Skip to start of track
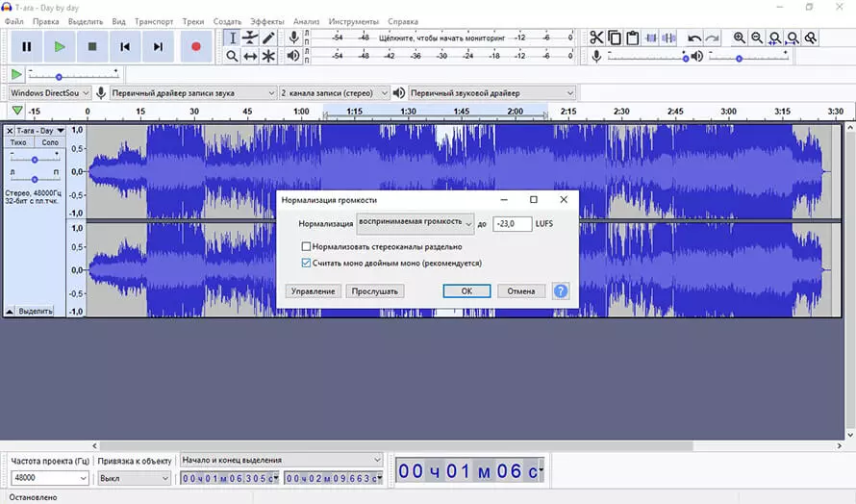Screen dimensions: 856x504 click(125, 47)
